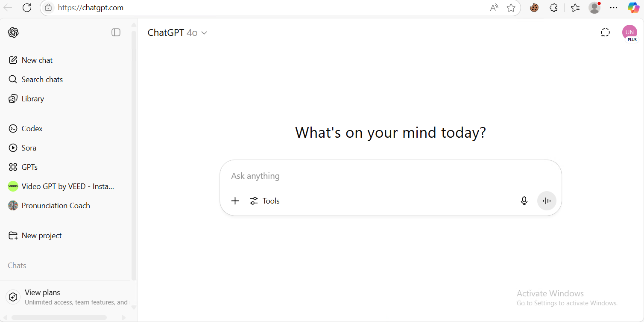Image resolution: width=644 pixels, height=322 pixels.
Task: Open the Pronunciation Coach GPT
Action: coord(56,206)
